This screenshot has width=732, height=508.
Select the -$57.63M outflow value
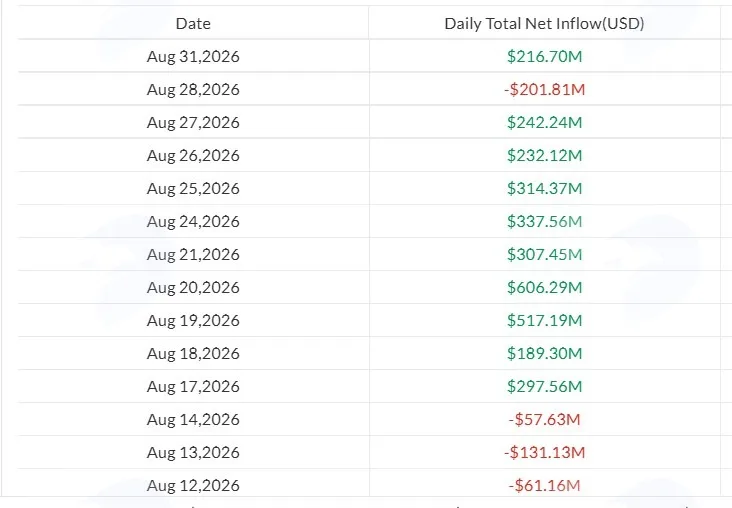coord(544,420)
